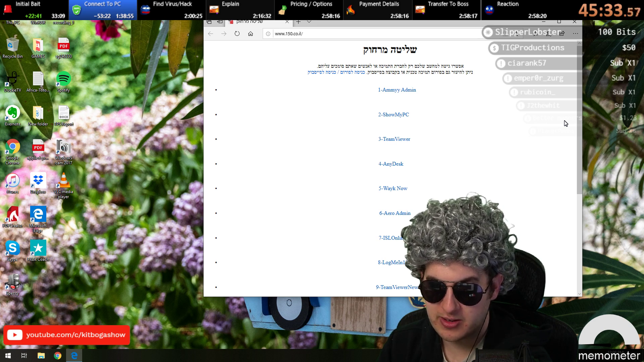Launch DuckieTV from the desktop
Image resolution: width=644 pixels, height=362 pixels.
[x=12, y=81]
